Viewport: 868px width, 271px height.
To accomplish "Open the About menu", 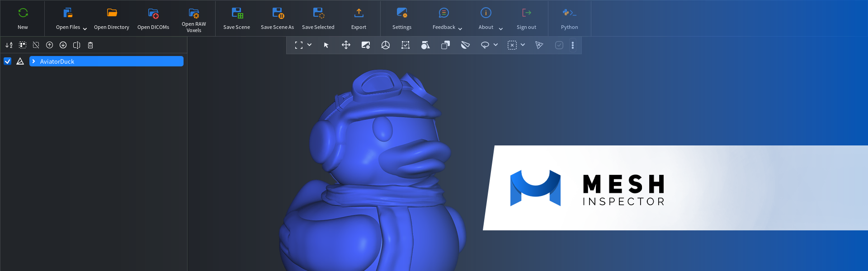I will [490, 18].
